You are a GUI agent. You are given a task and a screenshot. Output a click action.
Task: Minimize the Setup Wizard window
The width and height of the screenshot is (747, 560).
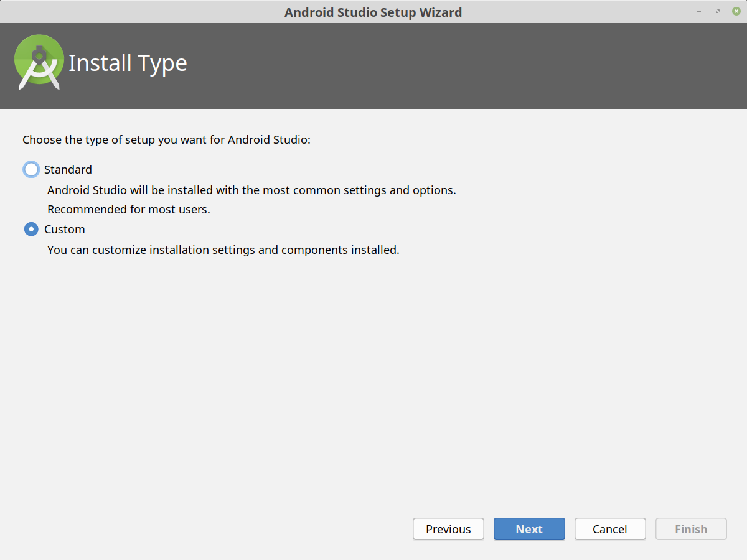[700, 11]
